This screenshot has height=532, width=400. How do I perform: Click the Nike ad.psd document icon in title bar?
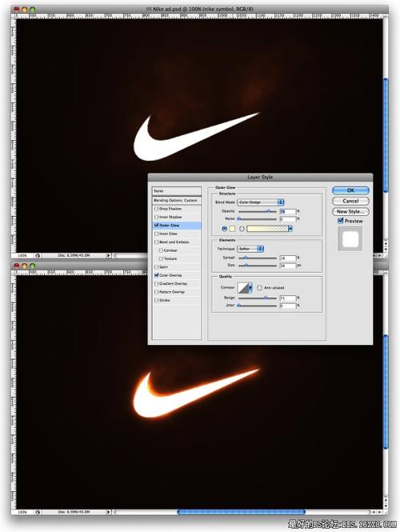coord(148,9)
